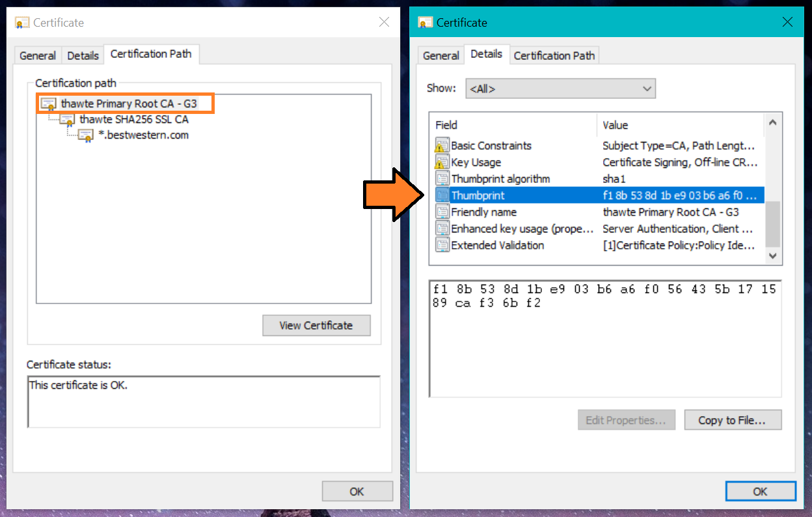Click OK in the right Certificate window
812x517 pixels.
tap(760, 492)
